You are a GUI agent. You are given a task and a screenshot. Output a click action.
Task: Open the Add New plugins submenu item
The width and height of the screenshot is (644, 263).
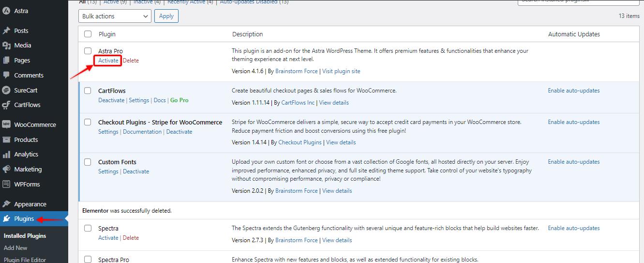pos(15,248)
